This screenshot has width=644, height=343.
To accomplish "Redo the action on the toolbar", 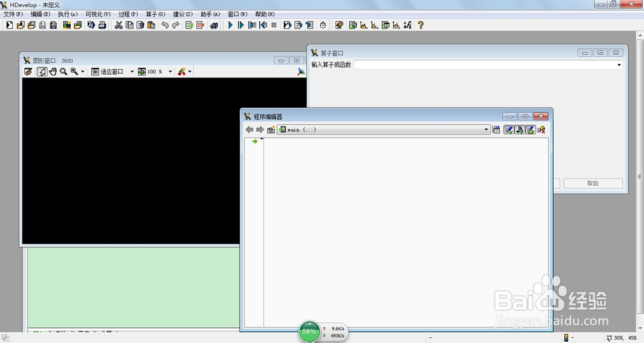I will coord(176,25).
